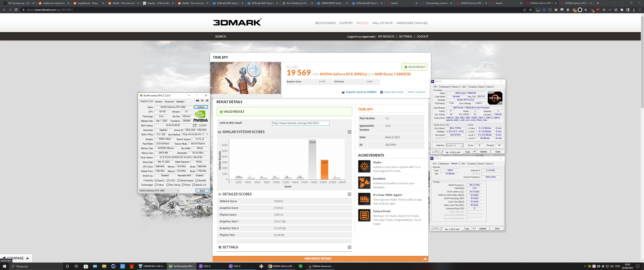Collapse the Similar Systems Scores section

[350, 132]
